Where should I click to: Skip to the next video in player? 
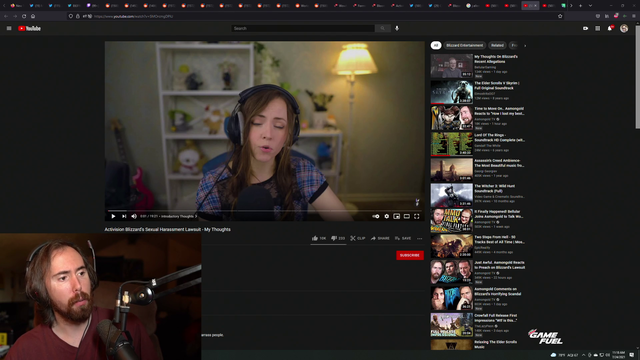(124, 216)
